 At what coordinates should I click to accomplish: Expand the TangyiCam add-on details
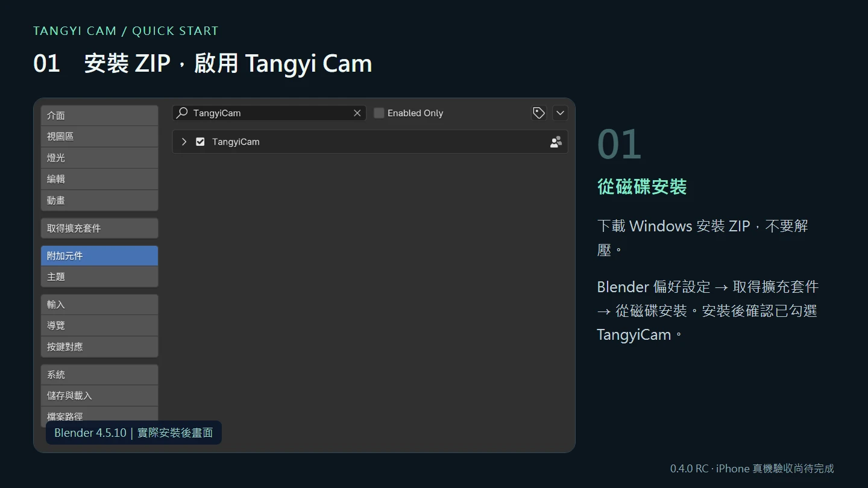pos(184,142)
